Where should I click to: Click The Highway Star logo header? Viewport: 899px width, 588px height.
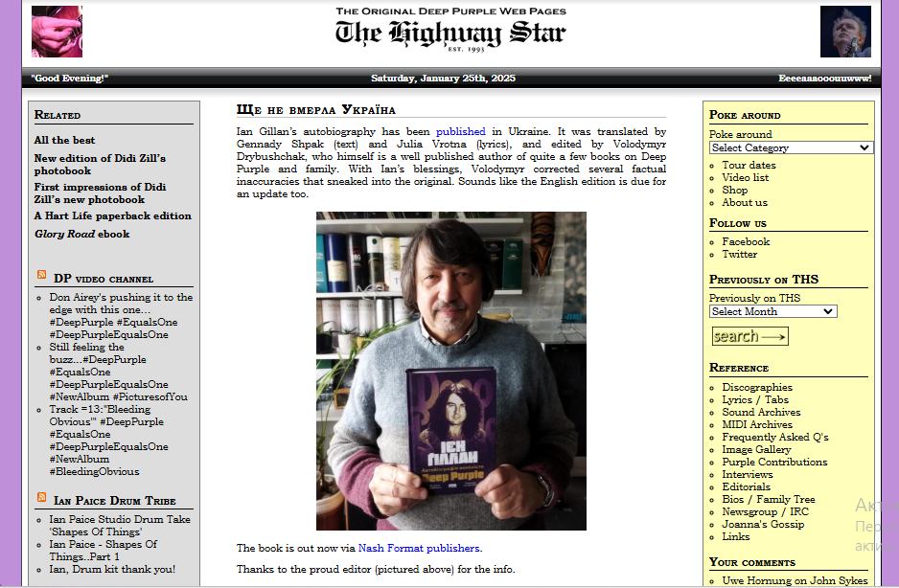coord(449,31)
